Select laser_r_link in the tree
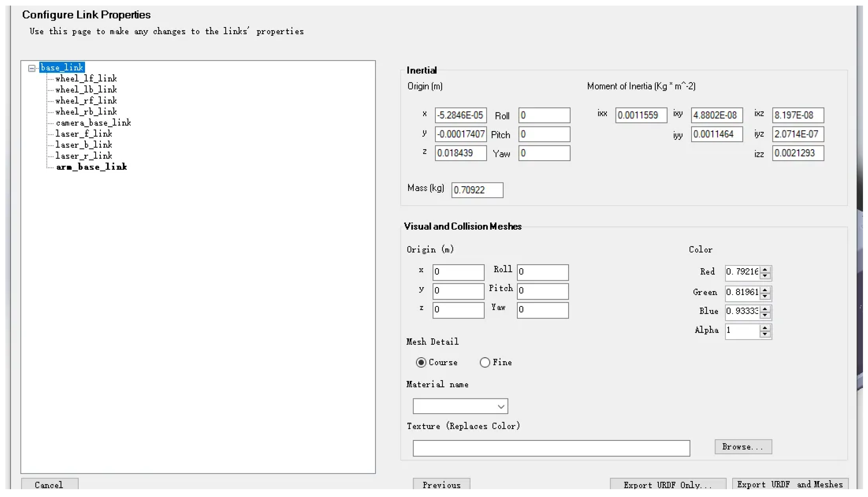Screen dimensions: 868x497 pos(84,156)
